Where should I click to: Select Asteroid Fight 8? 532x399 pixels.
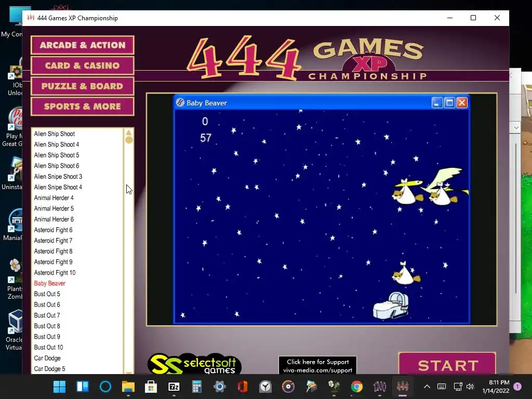53,251
